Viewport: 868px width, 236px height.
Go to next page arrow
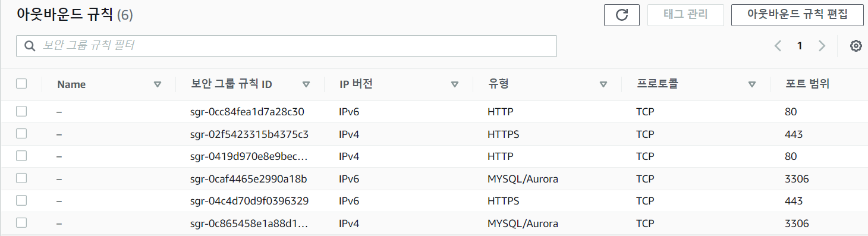coord(822,46)
